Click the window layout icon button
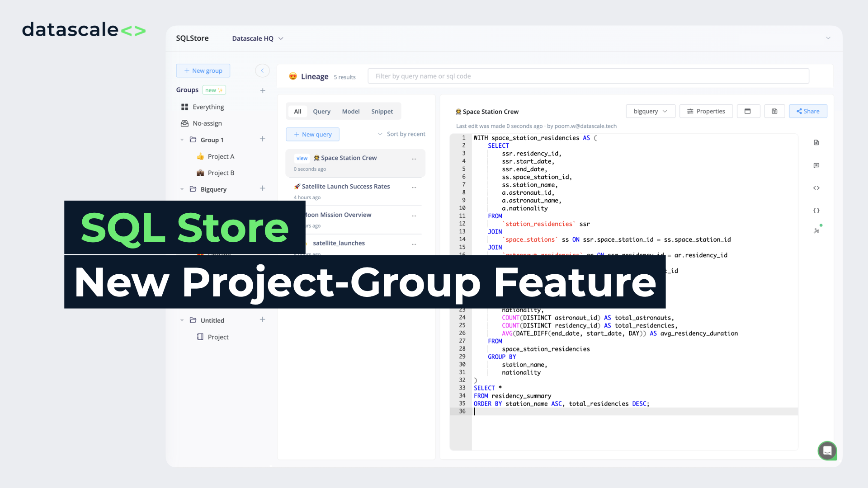This screenshot has height=488, width=868. [x=748, y=111]
